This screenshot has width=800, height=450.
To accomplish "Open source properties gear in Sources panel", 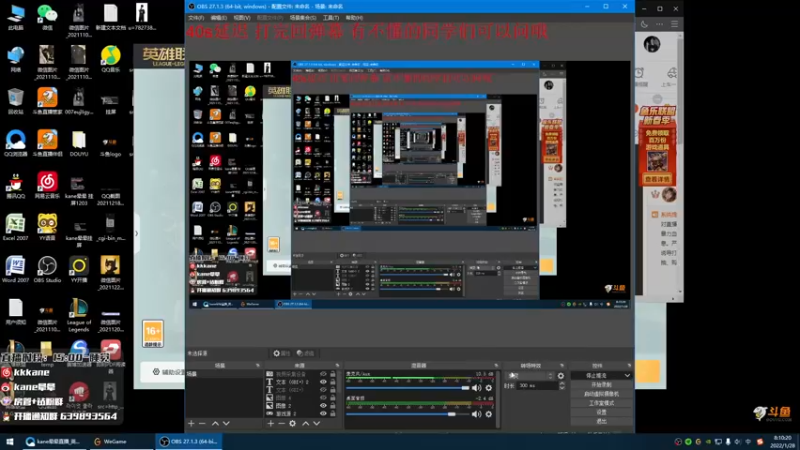I will pyautogui.click(x=292, y=423).
